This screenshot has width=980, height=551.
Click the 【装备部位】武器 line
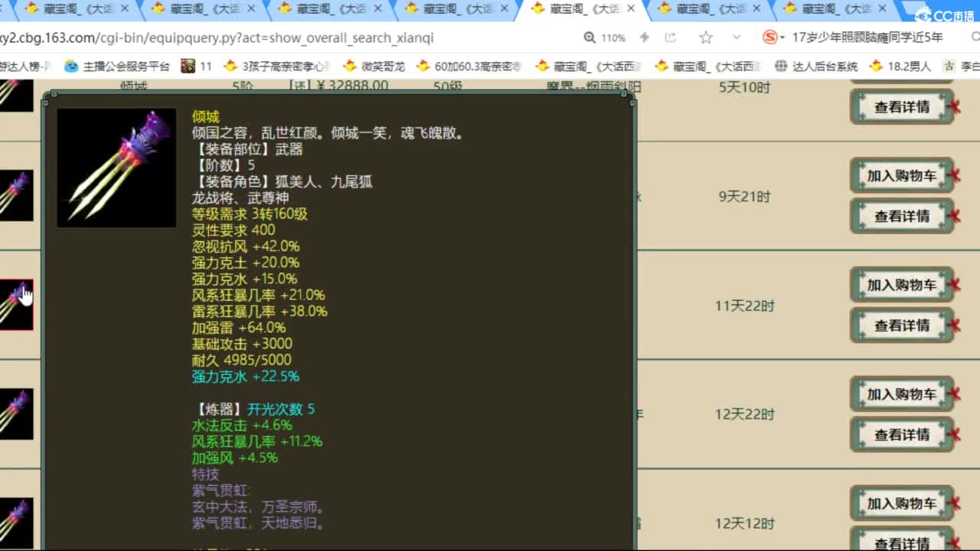(x=247, y=149)
